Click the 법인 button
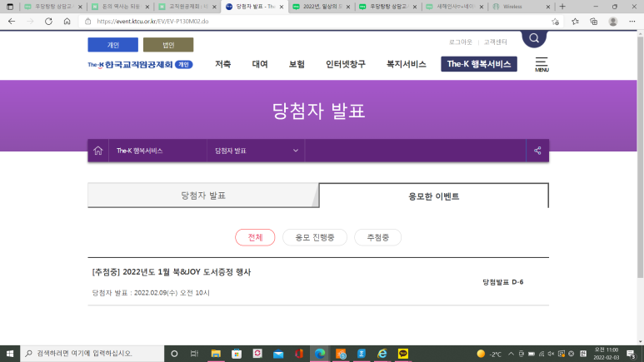 (167, 45)
